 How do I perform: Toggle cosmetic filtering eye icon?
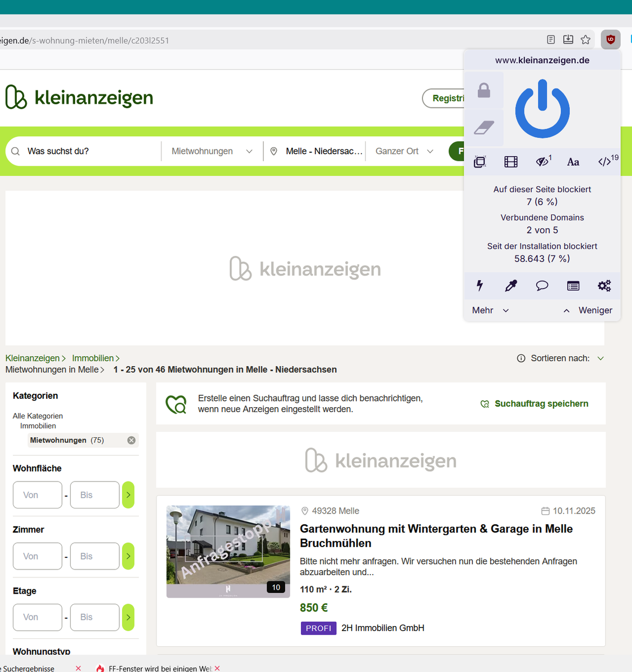[x=542, y=161]
